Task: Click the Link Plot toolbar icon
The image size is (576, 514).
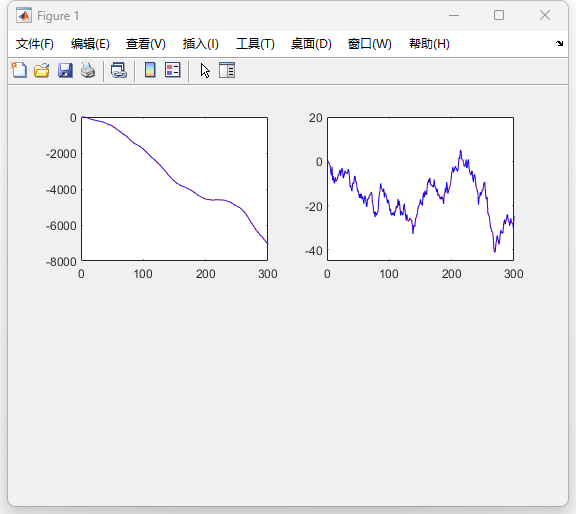Action: point(119,70)
